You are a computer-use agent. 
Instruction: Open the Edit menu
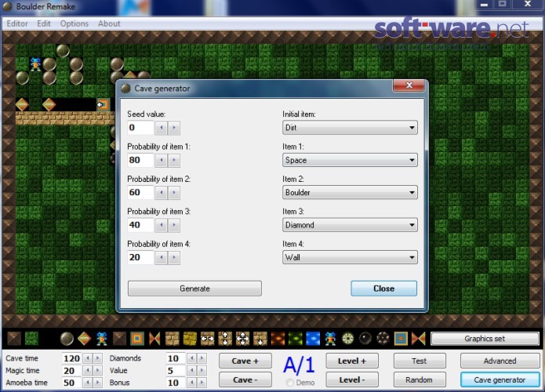pyautogui.click(x=44, y=24)
